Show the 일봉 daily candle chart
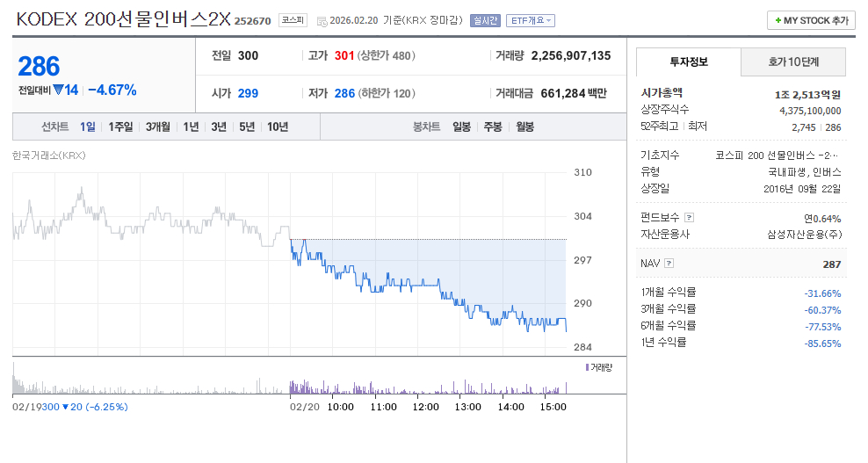Screen dimensions: 868x463 461,127
